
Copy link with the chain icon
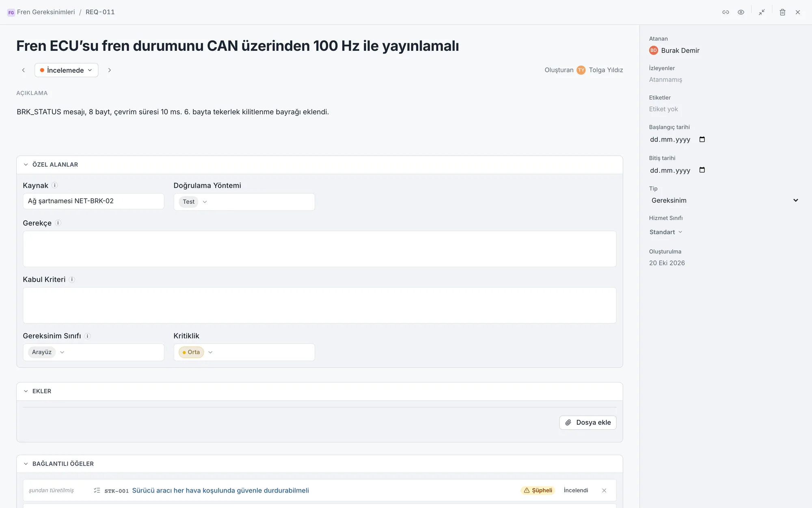point(726,12)
